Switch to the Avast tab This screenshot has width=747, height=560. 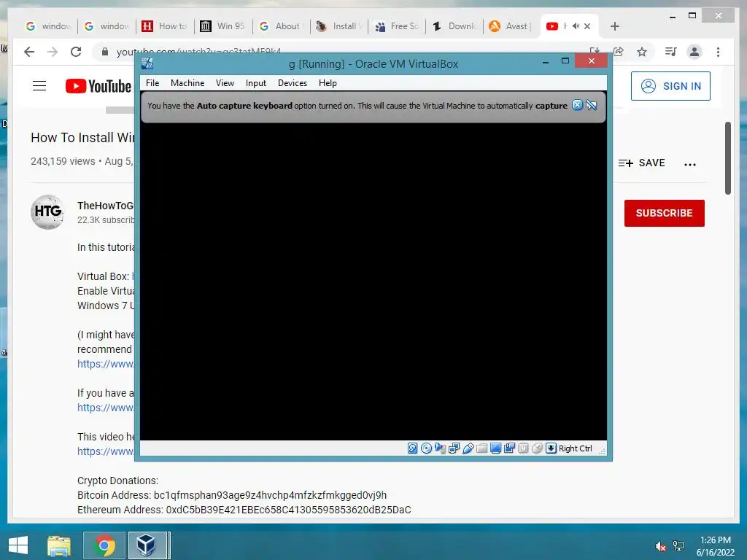[x=510, y=26]
